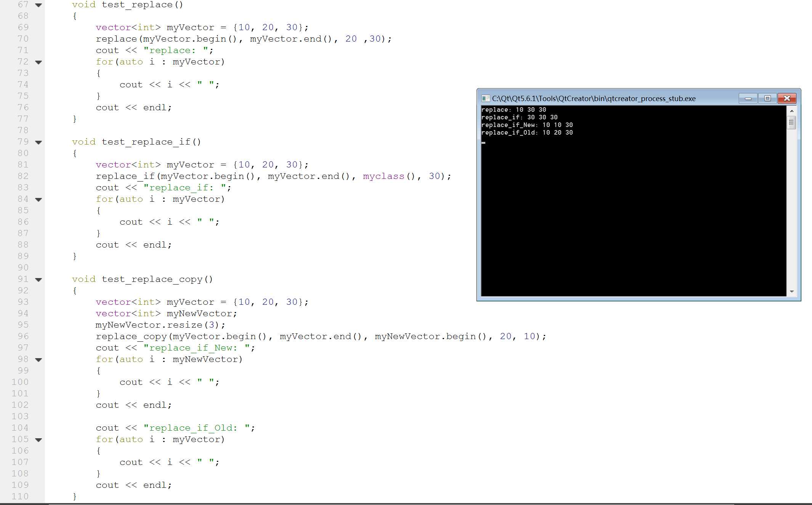Image resolution: width=812 pixels, height=505 pixels.
Task: Click line number 96 in the gutter
Action: pos(23,336)
